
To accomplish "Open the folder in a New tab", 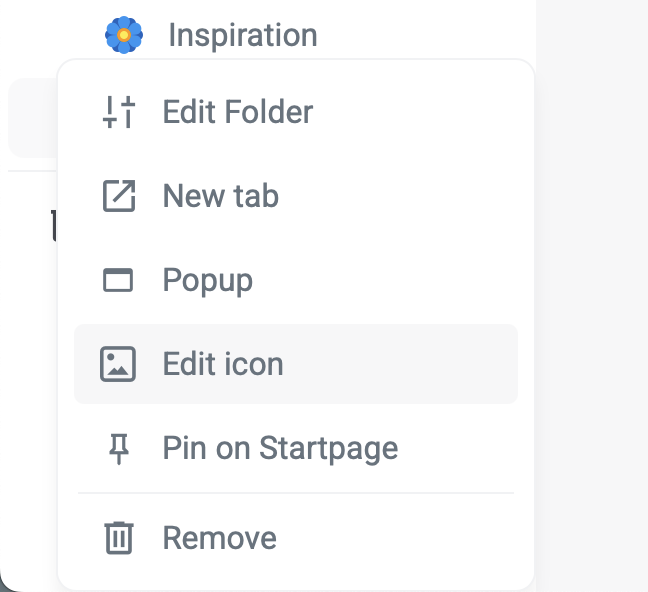I will pyautogui.click(x=220, y=196).
